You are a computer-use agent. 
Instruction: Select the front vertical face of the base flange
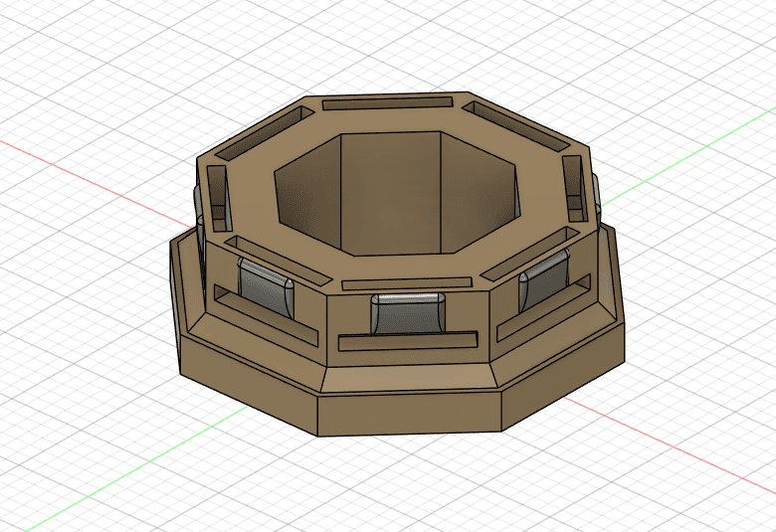tap(409, 414)
